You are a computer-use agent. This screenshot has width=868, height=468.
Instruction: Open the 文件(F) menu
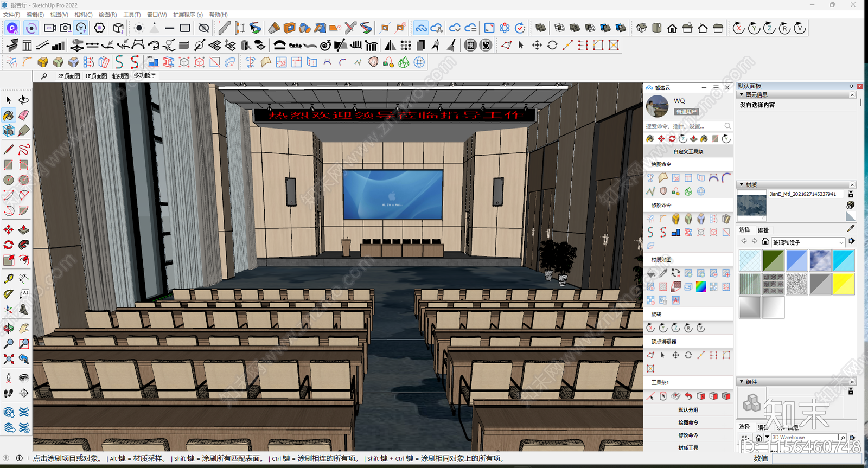point(11,15)
